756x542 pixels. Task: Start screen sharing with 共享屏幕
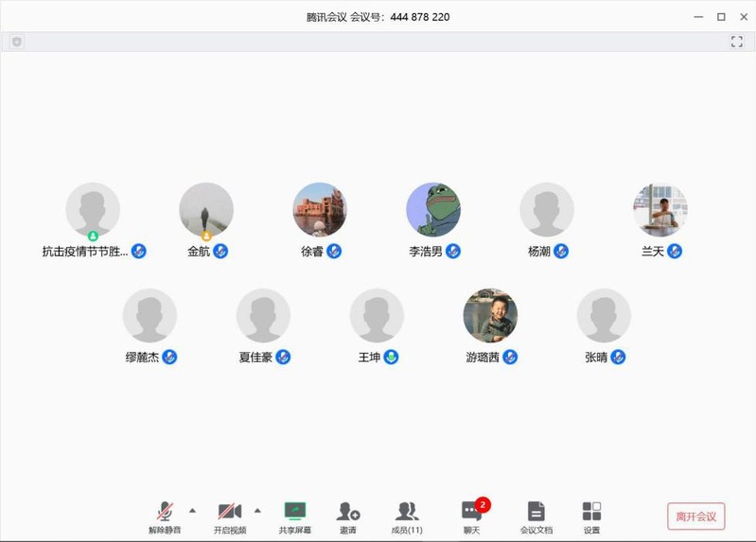click(x=295, y=517)
